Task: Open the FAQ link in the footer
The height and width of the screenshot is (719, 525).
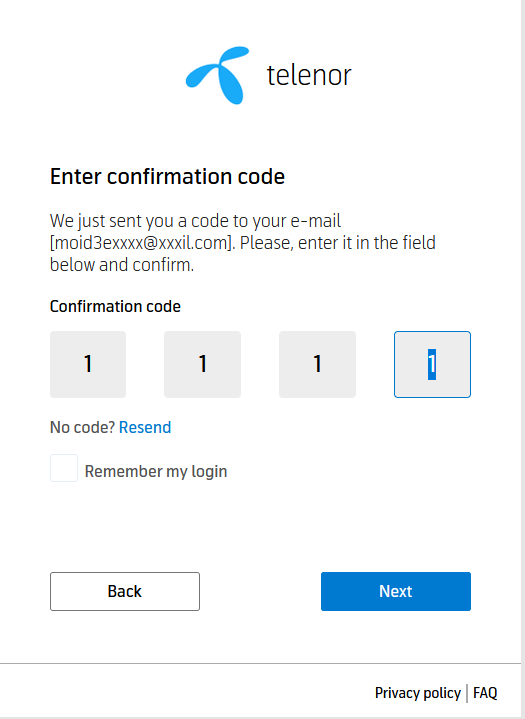Action: click(485, 693)
